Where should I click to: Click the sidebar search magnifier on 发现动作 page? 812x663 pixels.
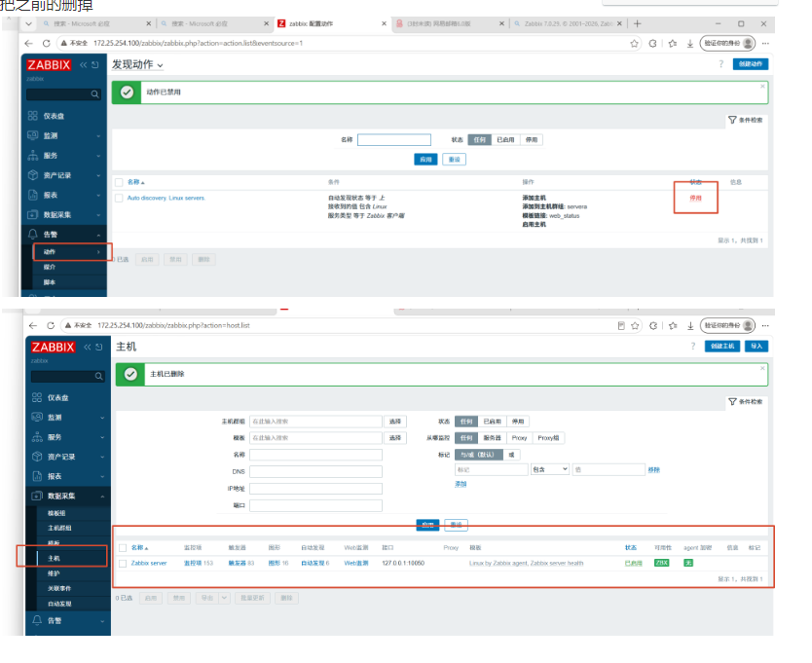pos(94,94)
